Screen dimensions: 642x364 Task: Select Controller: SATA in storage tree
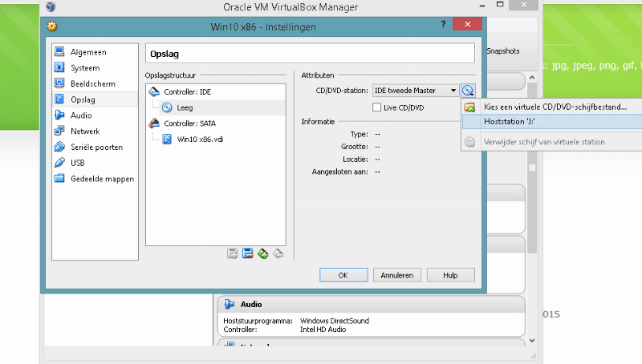189,123
